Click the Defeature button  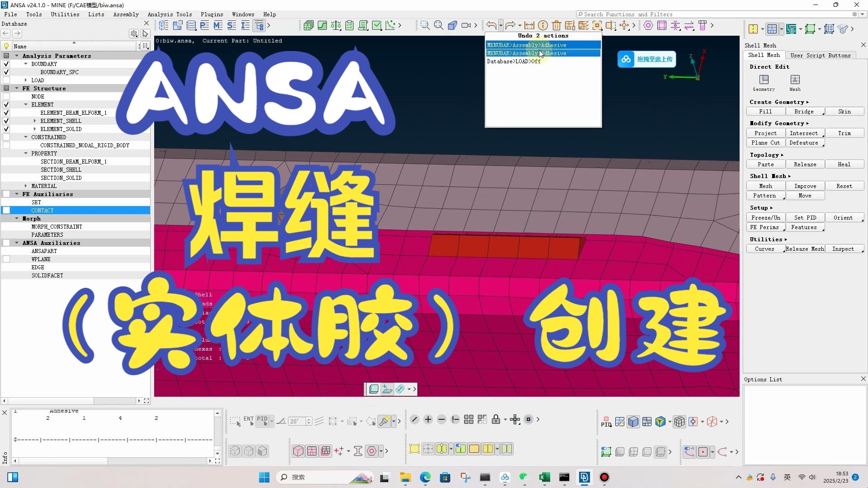click(803, 143)
